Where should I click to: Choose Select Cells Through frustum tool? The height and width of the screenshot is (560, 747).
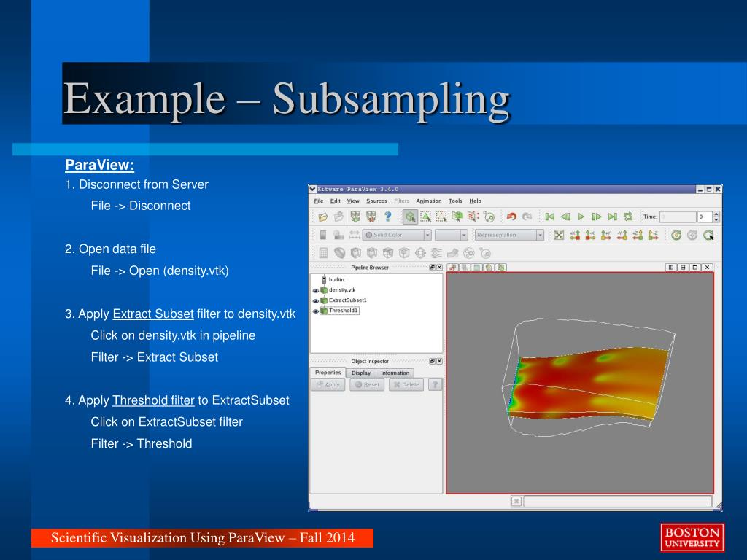[457, 217]
